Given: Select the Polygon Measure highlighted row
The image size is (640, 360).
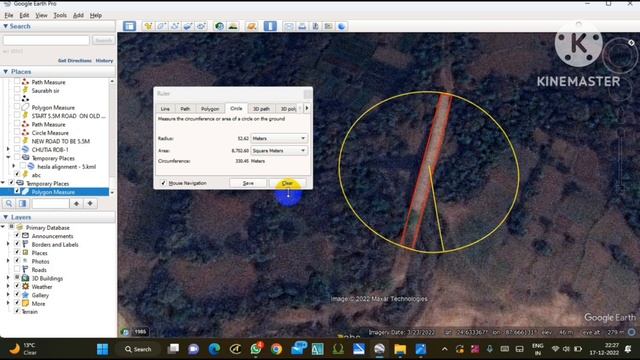Looking at the screenshot, I should click(x=55, y=192).
